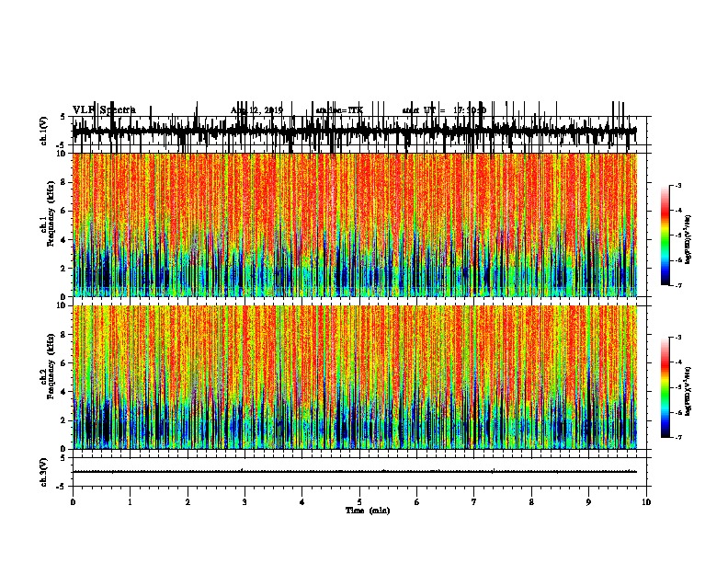Screen dimensions: 728x563
Task: Click the "ch.3(V)" waveform axis label
Action: pyautogui.click(x=43, y=472)
